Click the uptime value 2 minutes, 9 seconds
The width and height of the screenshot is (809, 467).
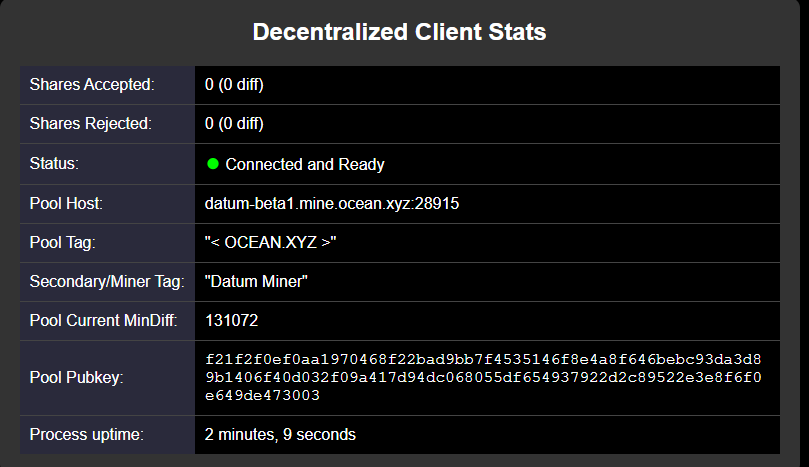(280, 435)
